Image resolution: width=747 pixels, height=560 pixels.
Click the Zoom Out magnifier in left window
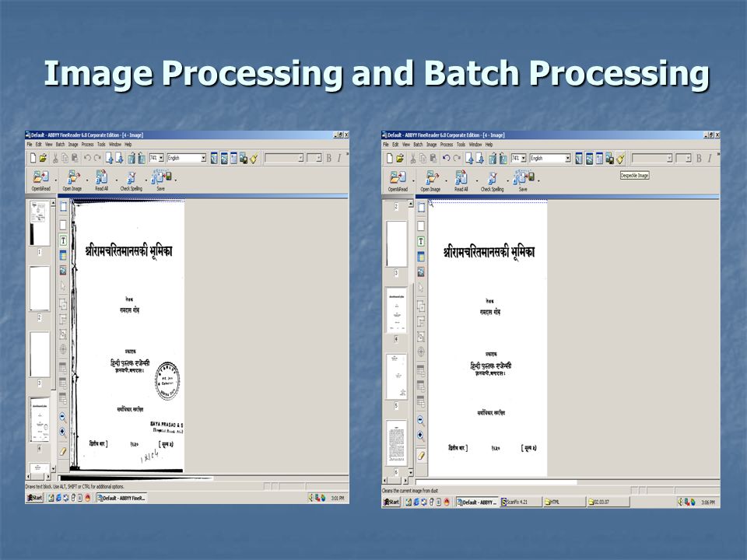click(63, 417)
